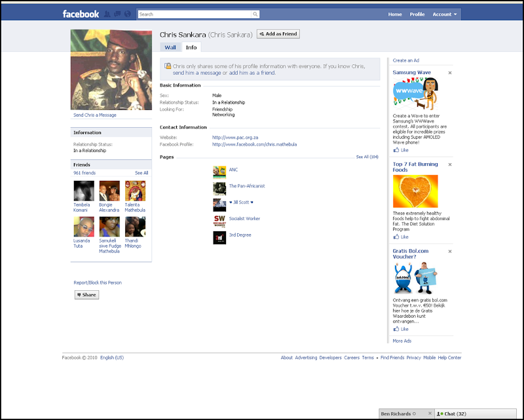Click Create an Ad link
This screenshot has width=524, height=420.
tap(405, 60)
